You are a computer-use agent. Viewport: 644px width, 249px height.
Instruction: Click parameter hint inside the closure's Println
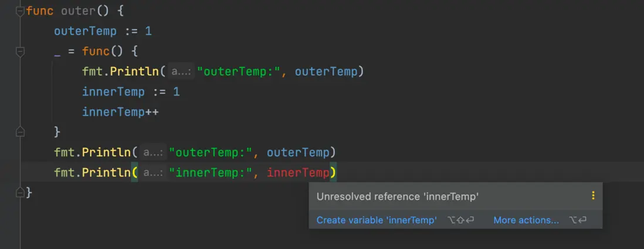[x=180, y=71]
